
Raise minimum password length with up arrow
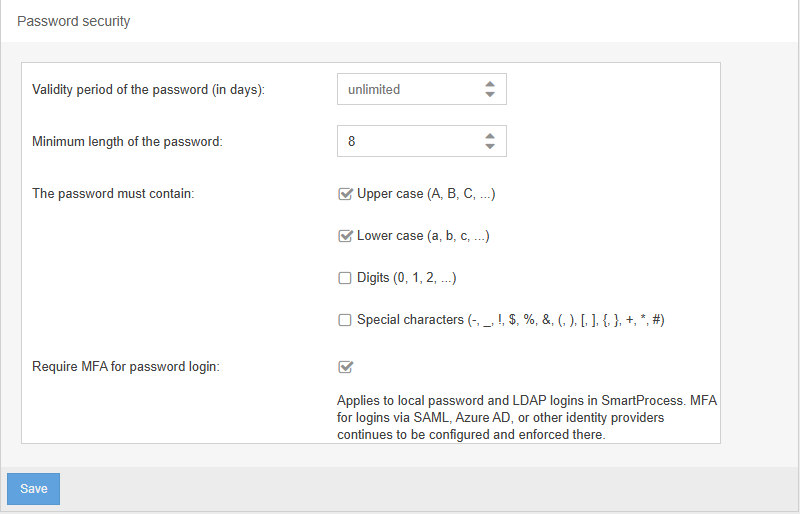tap(490, 136)
